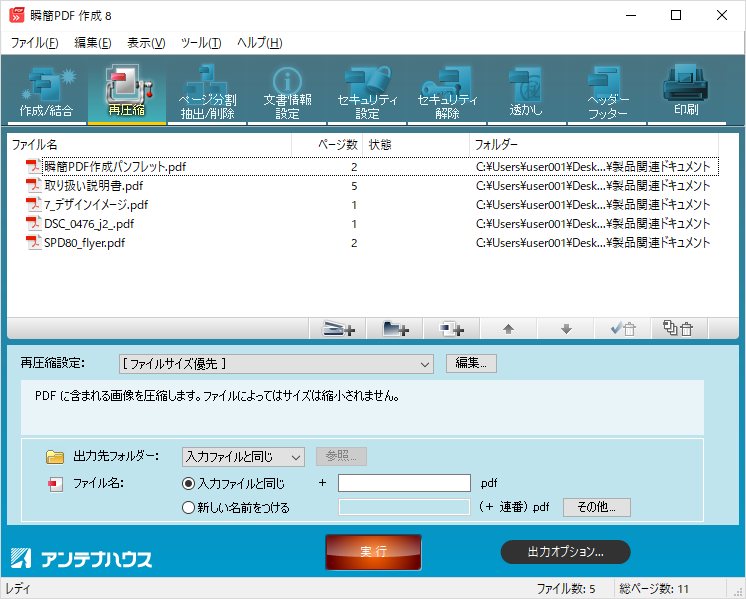Image resolution: width=746 pixels, height=599 pixels.
Task: Sort by ページ数 column header
Action: pyautogui.click(x=327, y=145)
